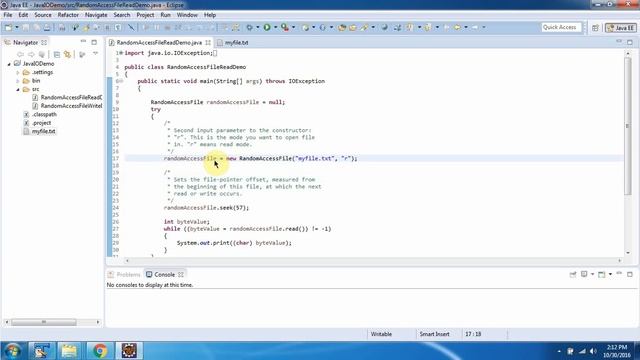Open the Project menu
The height and width of the screenshot is (360, 640).
click(145, 15)
